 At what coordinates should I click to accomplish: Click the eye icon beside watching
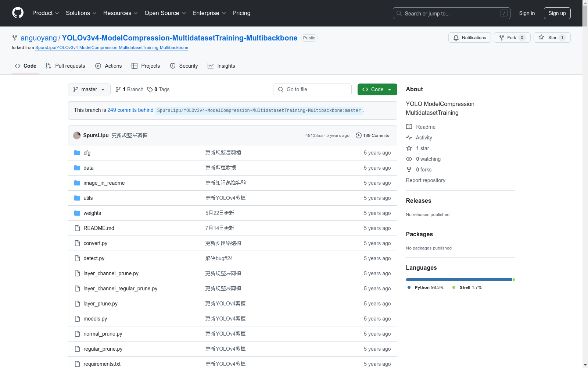coord(409,159)
